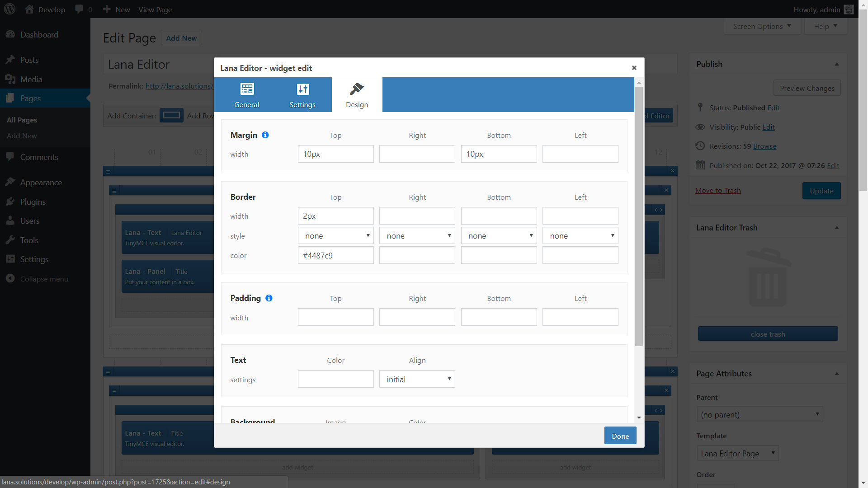Click the comments bubble in admin bar
The image size is (868, 488).
tap(79, 9)
